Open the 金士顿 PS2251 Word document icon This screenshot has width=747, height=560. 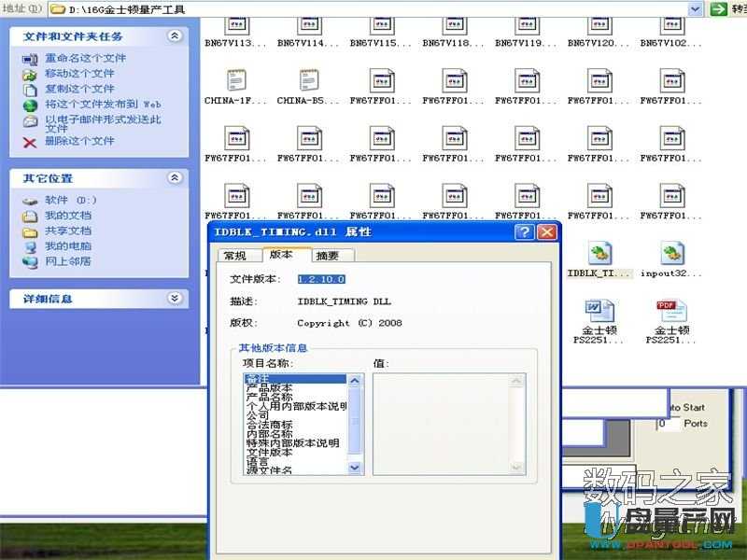tap(599, 311)
